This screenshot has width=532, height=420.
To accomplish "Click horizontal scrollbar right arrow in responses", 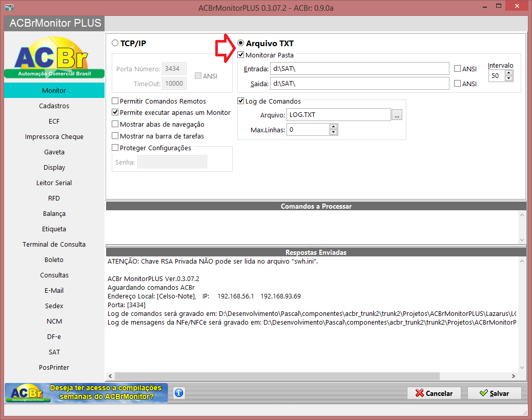I will (x=514, y=376).
